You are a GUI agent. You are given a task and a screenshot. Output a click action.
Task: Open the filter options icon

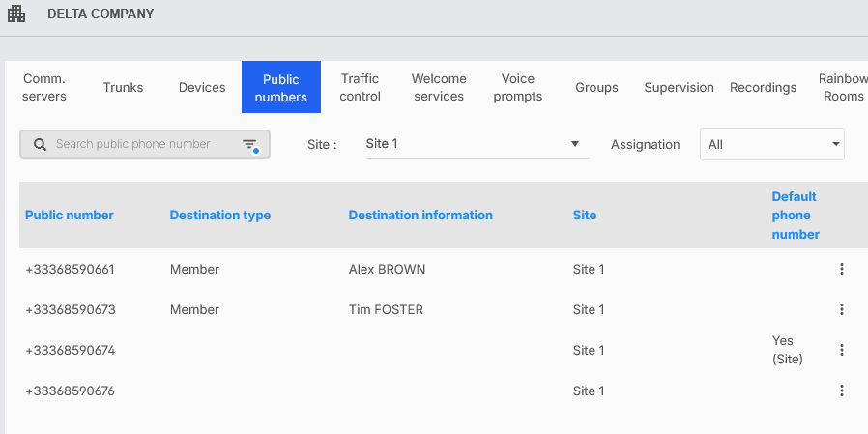249,145
